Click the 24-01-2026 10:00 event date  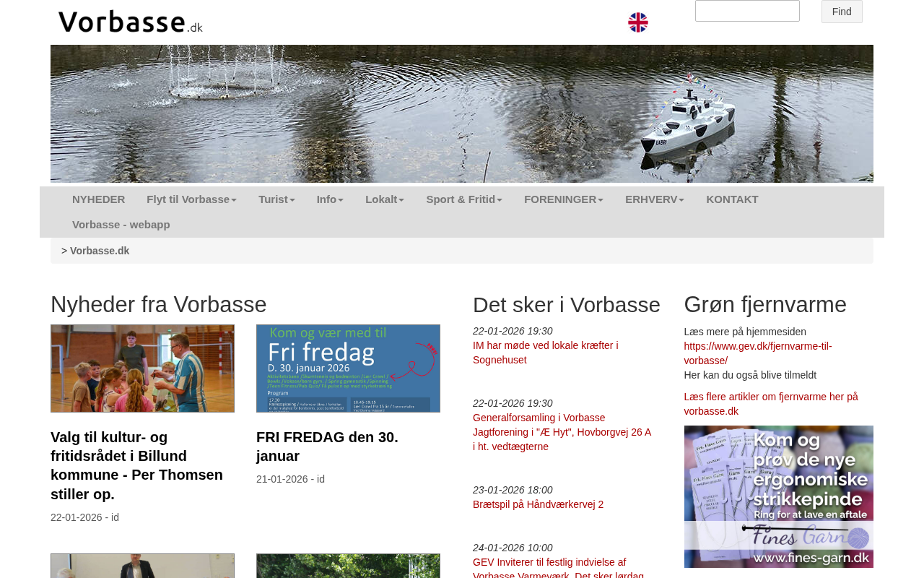[513, 548]
